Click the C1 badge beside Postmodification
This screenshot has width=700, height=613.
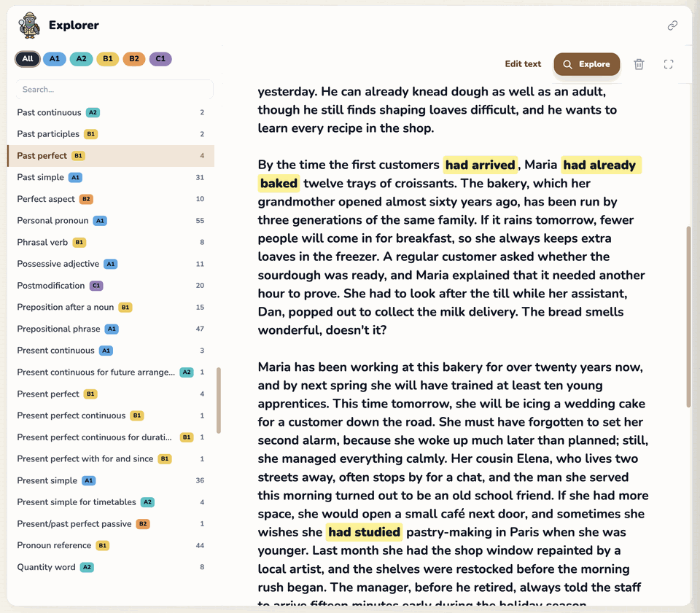(96, 286)
